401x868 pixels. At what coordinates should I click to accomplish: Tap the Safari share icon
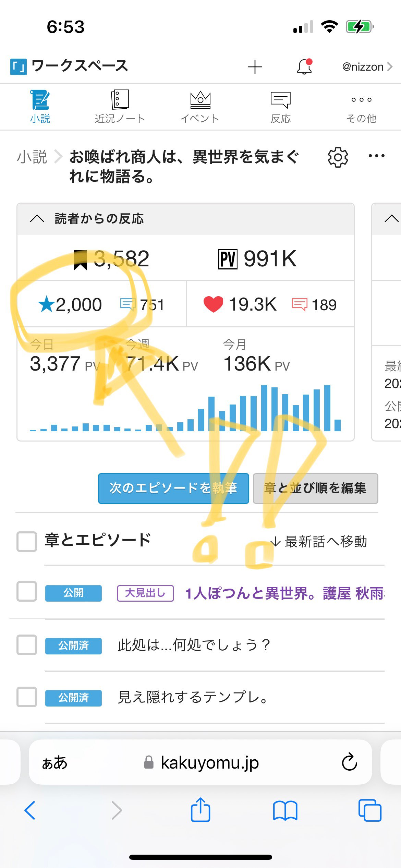coord(200,810)
